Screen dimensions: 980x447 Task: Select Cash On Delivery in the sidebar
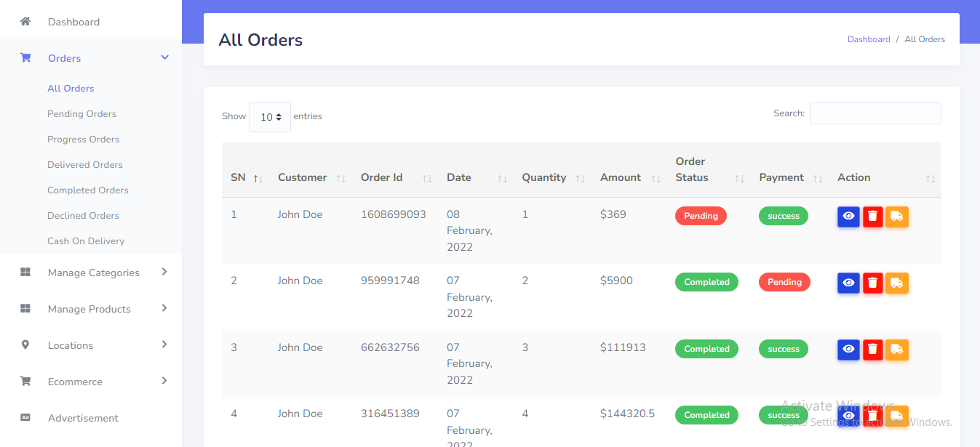(x=86, y=241)
